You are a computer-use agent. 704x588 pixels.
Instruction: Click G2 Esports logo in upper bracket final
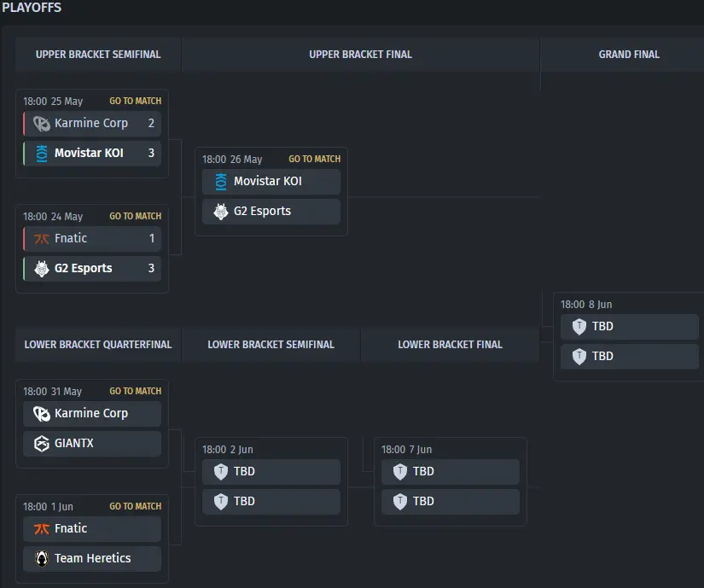[x=221, y=212]
